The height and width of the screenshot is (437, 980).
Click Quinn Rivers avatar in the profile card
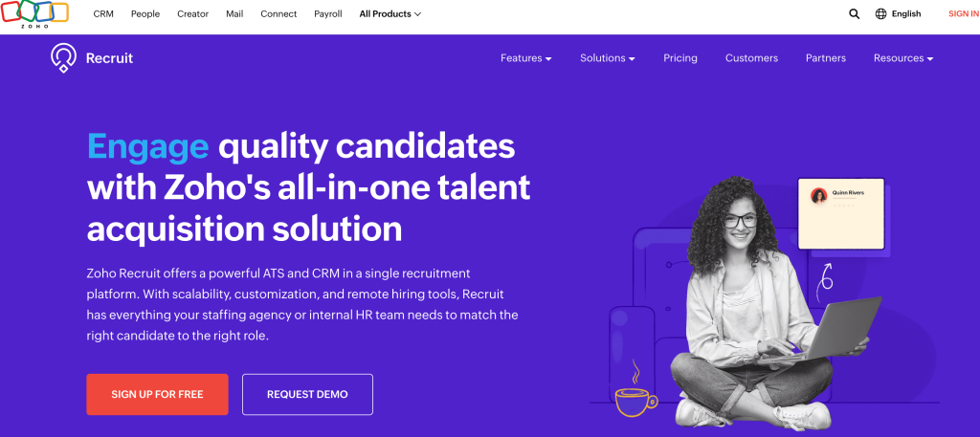point(818,195)
